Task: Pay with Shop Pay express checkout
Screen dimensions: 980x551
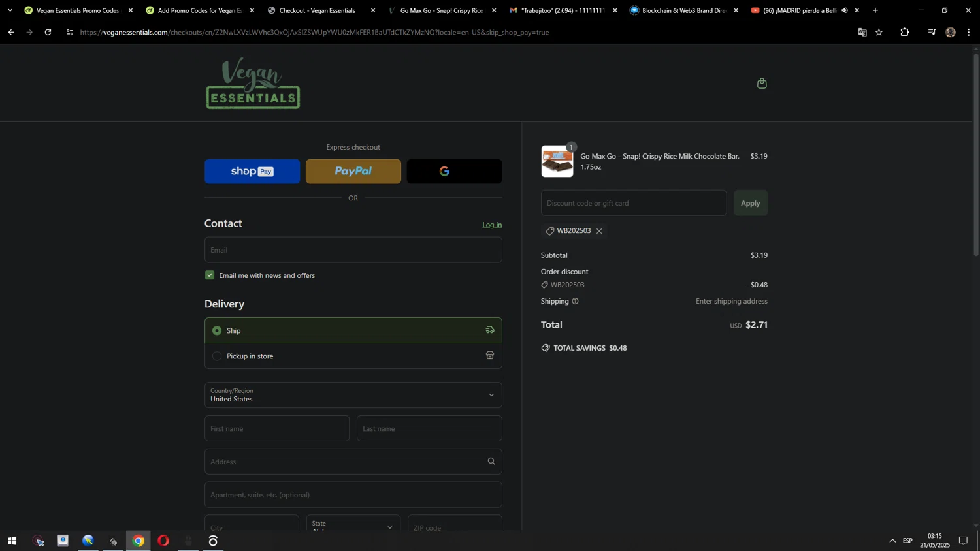Action: pyautogui.click(x=252, y=171)
